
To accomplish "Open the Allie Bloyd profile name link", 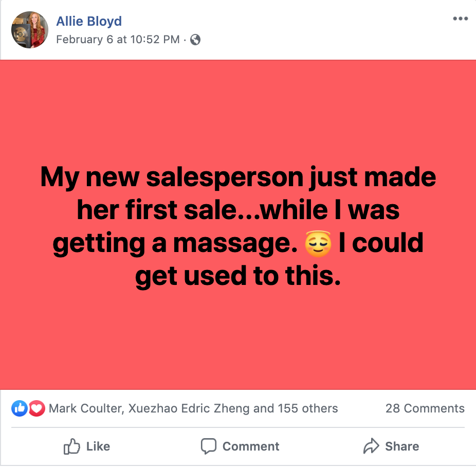I will click(89, 22).
